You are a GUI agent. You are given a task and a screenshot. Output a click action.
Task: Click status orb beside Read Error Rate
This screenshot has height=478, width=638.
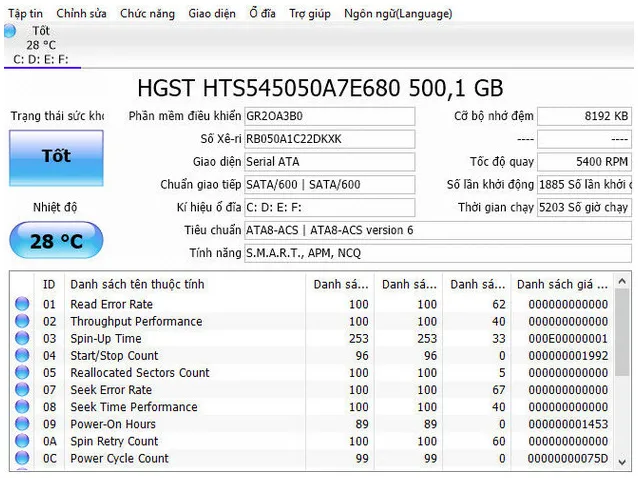click(x=22, y=305)
